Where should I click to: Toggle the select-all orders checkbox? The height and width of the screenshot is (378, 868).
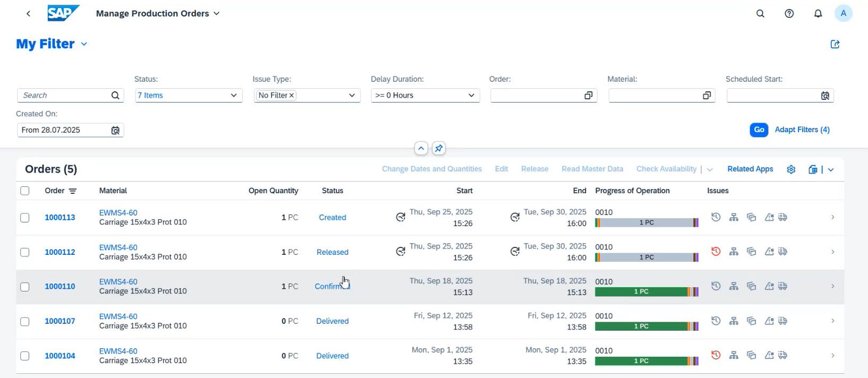[25, 191]
